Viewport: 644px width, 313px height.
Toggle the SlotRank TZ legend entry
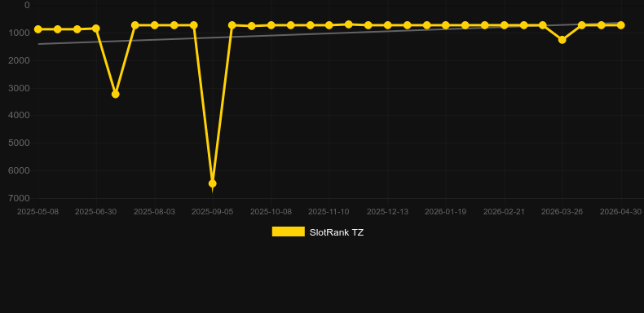point(317,232)
